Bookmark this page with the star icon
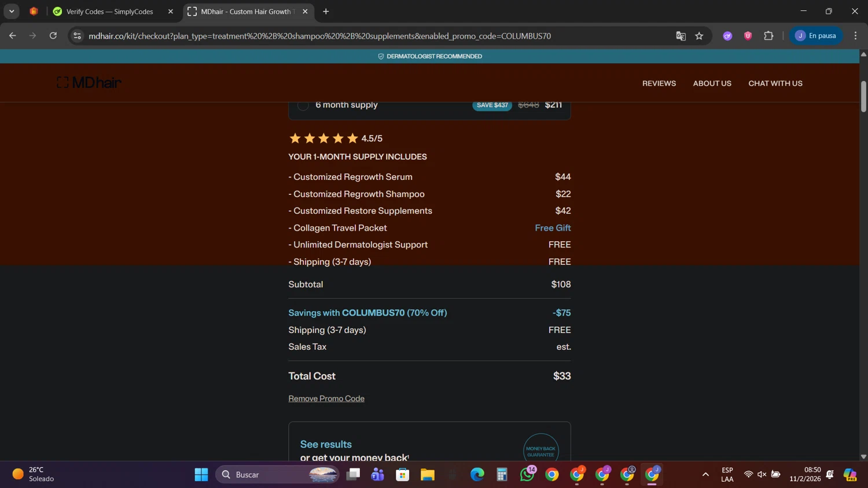This screenshot has width=868, height=488. [699, 36]
